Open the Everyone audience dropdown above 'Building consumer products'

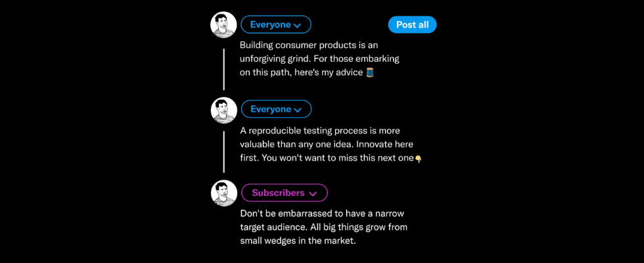[276, 25]
